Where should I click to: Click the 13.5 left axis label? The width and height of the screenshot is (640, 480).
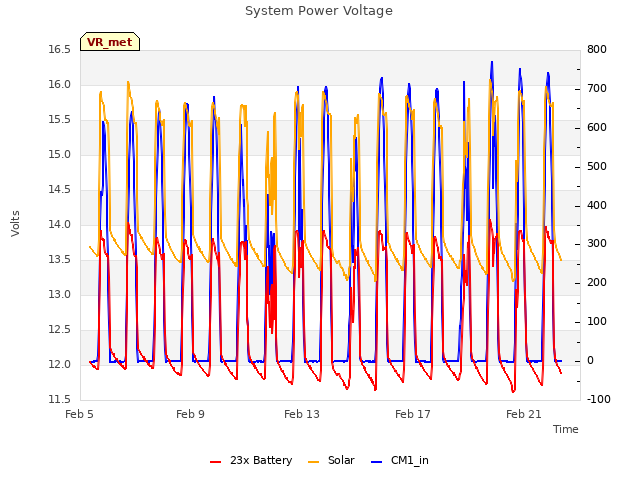point(60,260)
